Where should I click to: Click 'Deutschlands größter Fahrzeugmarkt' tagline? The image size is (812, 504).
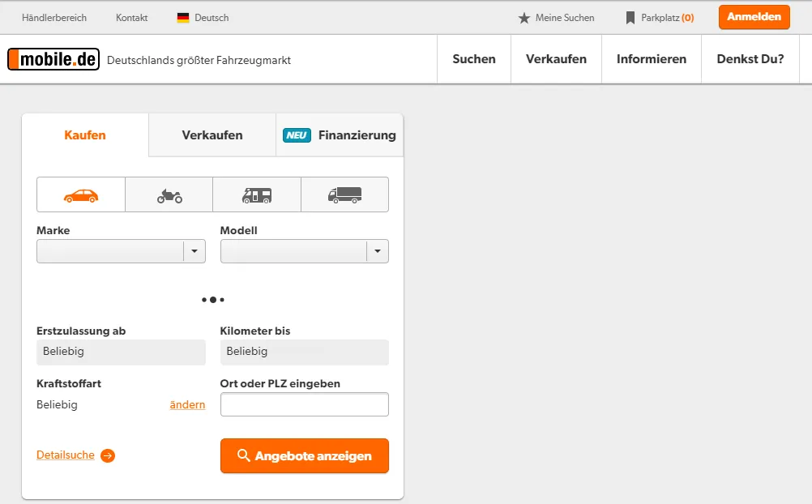coord(199,60)
